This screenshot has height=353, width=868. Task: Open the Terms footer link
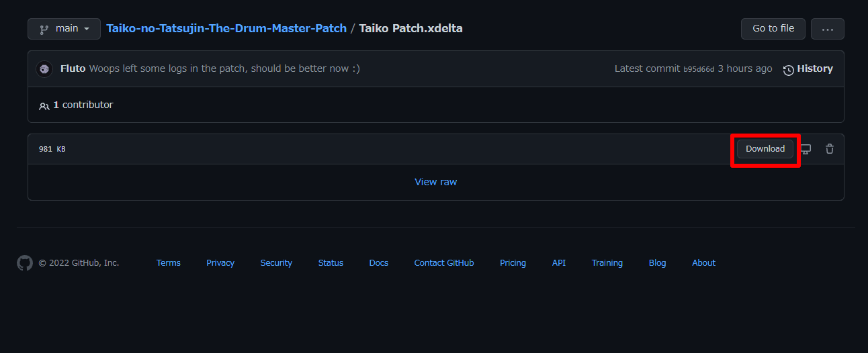tap(168, 263)
